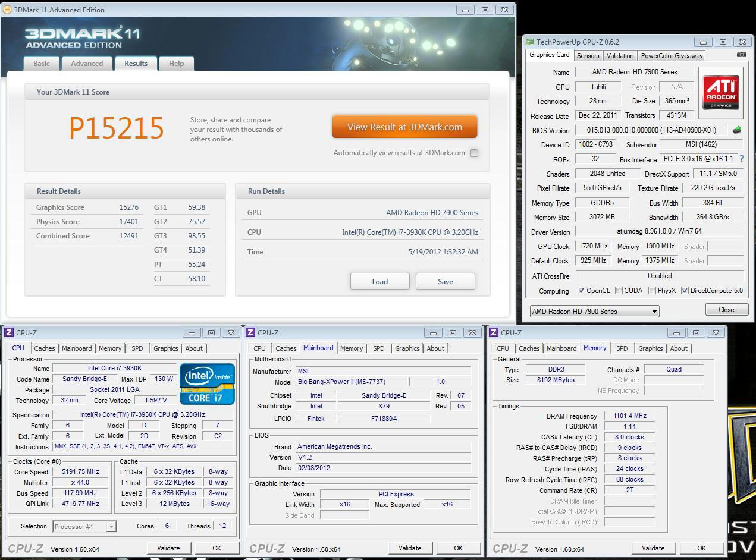Viewport: 756px width, 560px height.
Task: Click the Command Rate 2T field
Action: tap(629, 490)
